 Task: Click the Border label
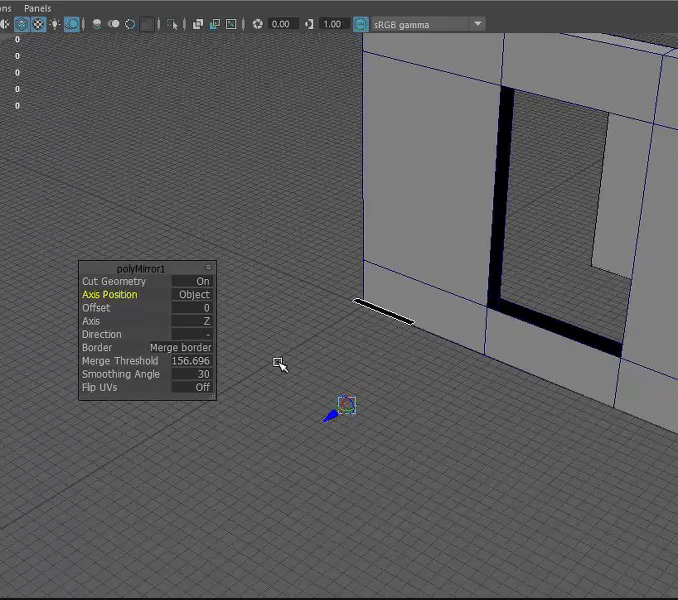(97, 348)
